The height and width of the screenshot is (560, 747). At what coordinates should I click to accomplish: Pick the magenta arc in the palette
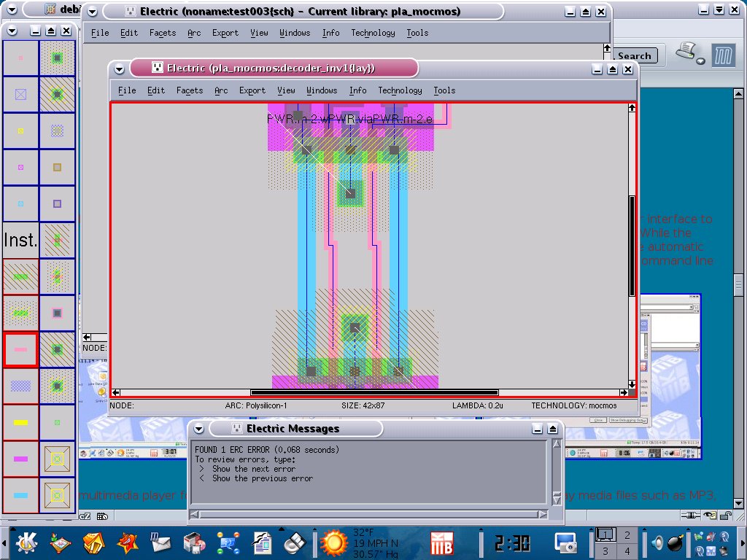pyautogui.click(x=20, y=459)
